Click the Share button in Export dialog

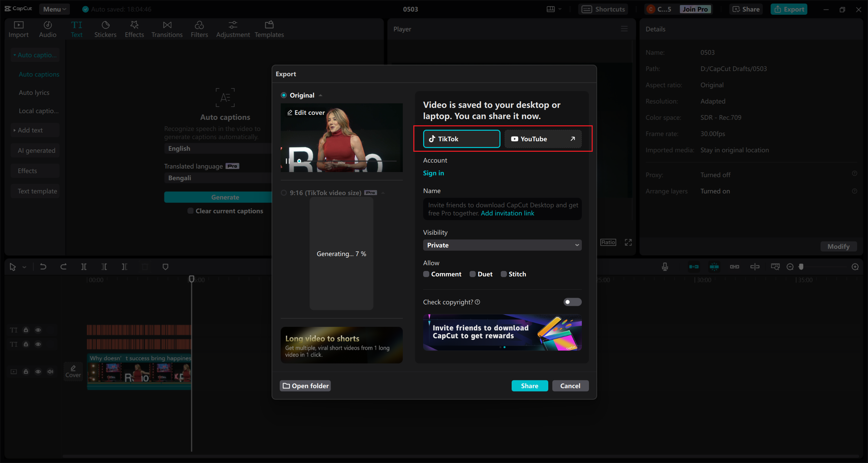click(530, 386)
